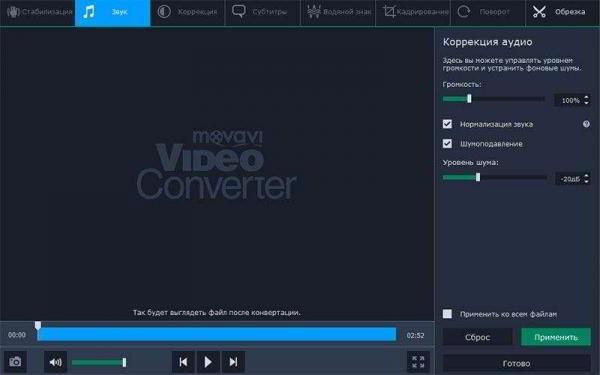The width and height of the screenshot is (600, 375).
Task: Toggle the Нормализация звука checkbox
Action: point(447,124)
